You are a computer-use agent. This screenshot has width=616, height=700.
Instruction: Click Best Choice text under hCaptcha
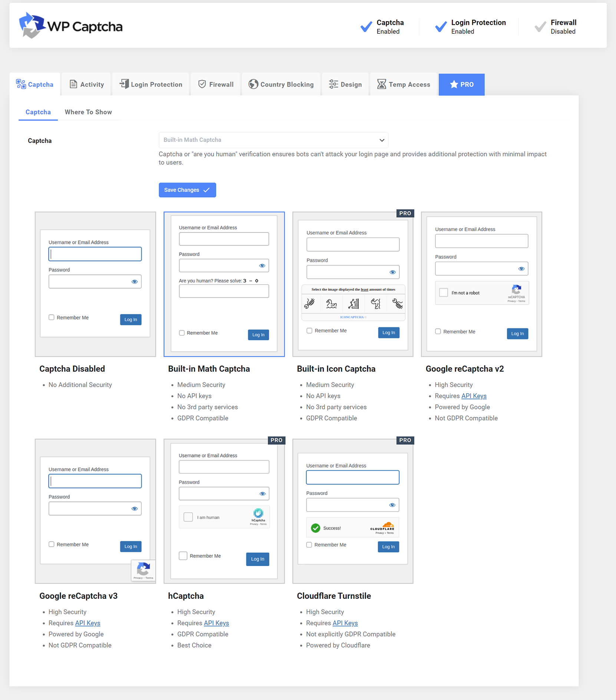pyautogui.click(x=194, y=645)
